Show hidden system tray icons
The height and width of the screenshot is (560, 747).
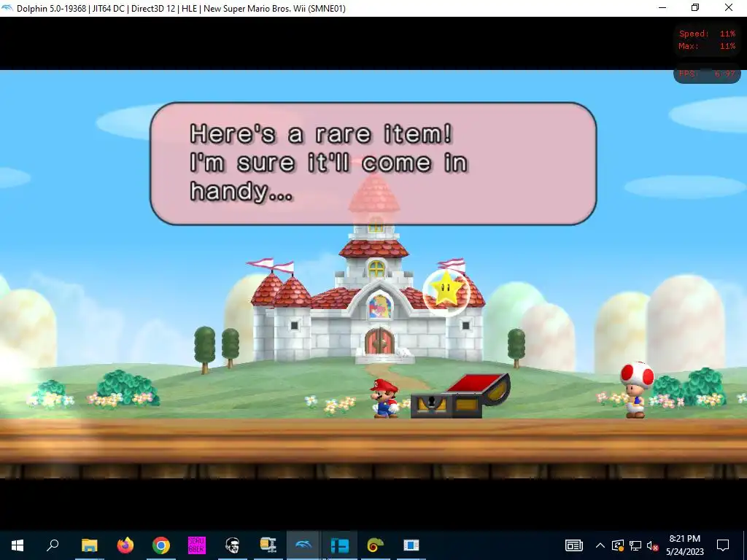click(x=600, y=545)
